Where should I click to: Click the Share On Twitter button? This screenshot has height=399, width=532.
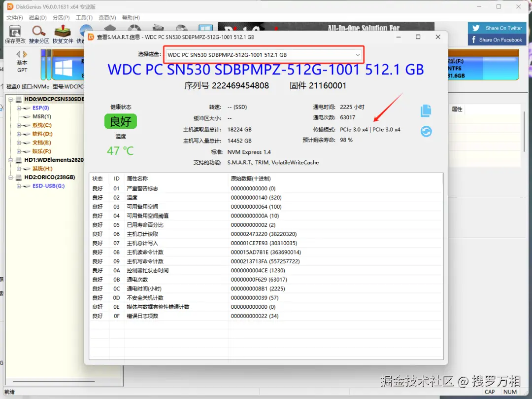pyautogui.click(x=497, y=28)
